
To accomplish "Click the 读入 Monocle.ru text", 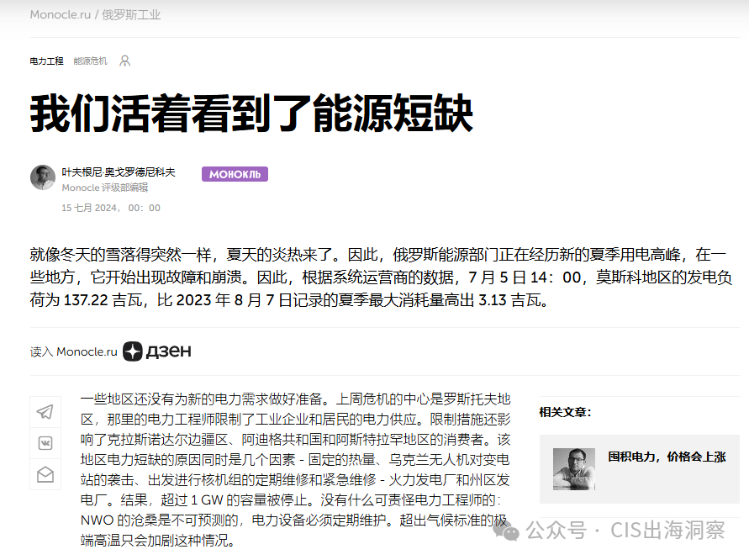I will (x=73, y=352).
